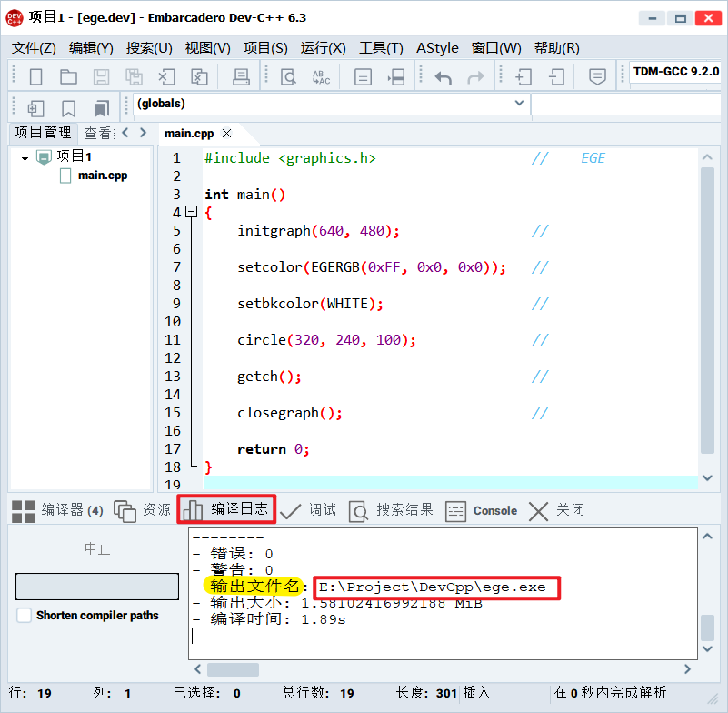728x713 pixels.
Task: Click the project icon beside 项目1
Action: [x=44, y=157]
